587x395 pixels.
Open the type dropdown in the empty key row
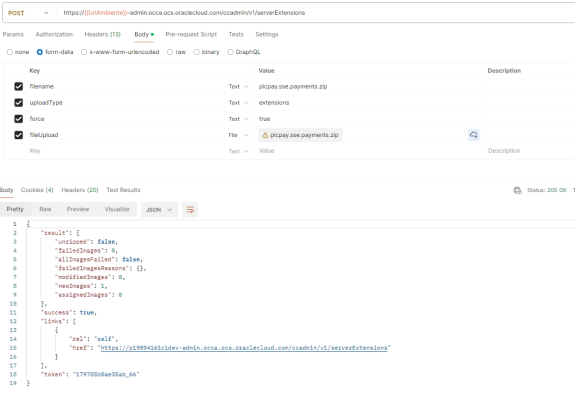[x=238, y=151]
